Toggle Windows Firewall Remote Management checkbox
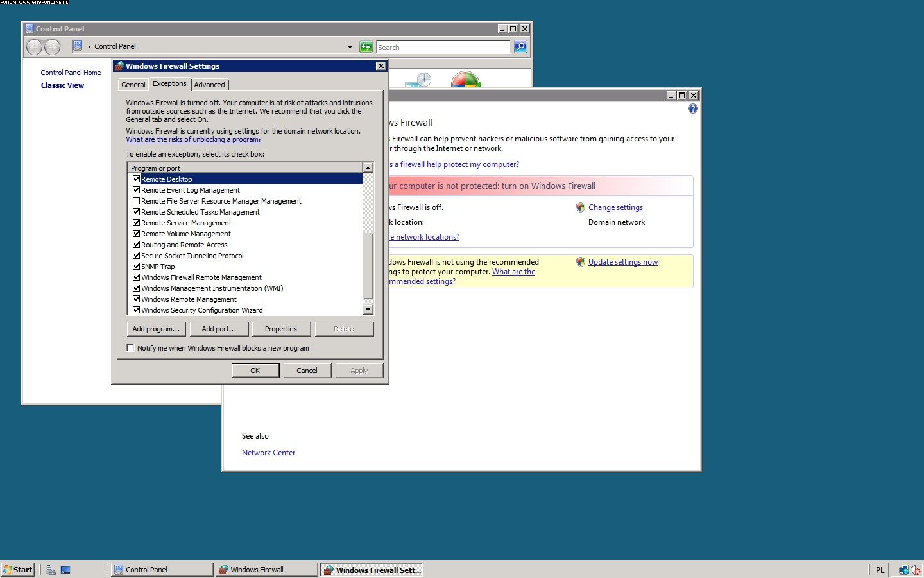924x578 pixels. [136, 277]
